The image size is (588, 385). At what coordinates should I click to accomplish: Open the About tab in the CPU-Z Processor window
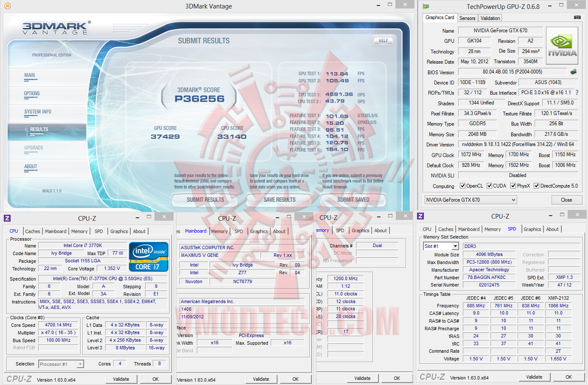[x=139, y=231]
